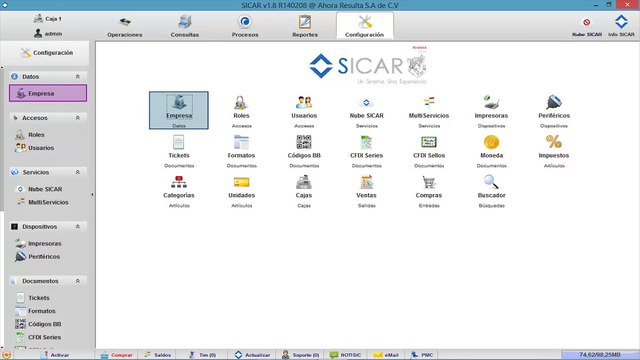Open the Empresa icon in the main grid
The width and height of the screenshot is (640, 360).
(x=179, y=110)
